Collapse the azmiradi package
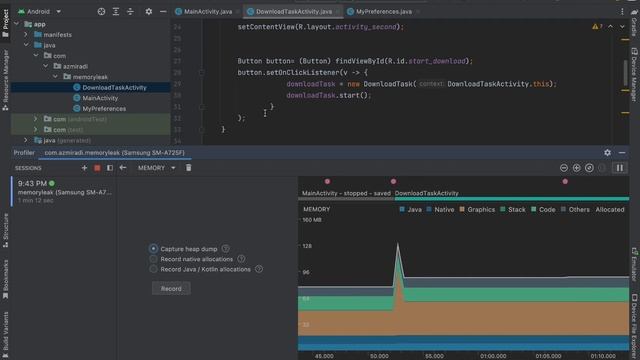Screen dimensions: 640x360 [x=46, y=66]
